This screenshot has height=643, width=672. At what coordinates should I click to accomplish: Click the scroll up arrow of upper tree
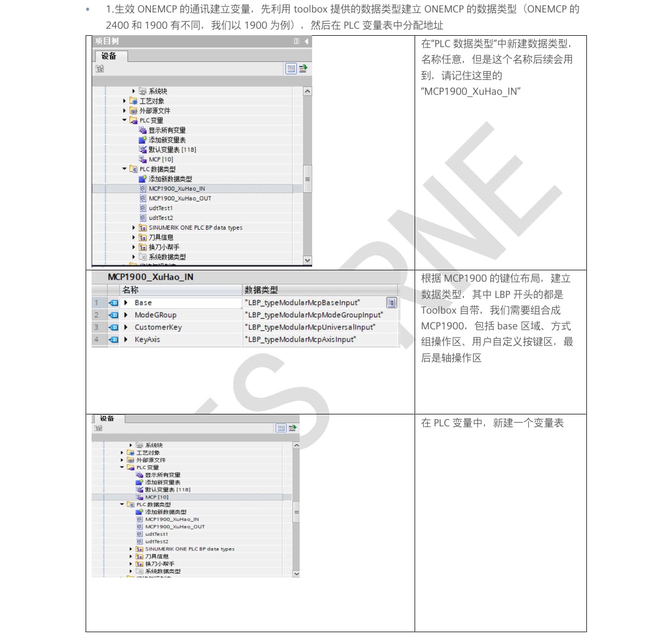[307, 91]
